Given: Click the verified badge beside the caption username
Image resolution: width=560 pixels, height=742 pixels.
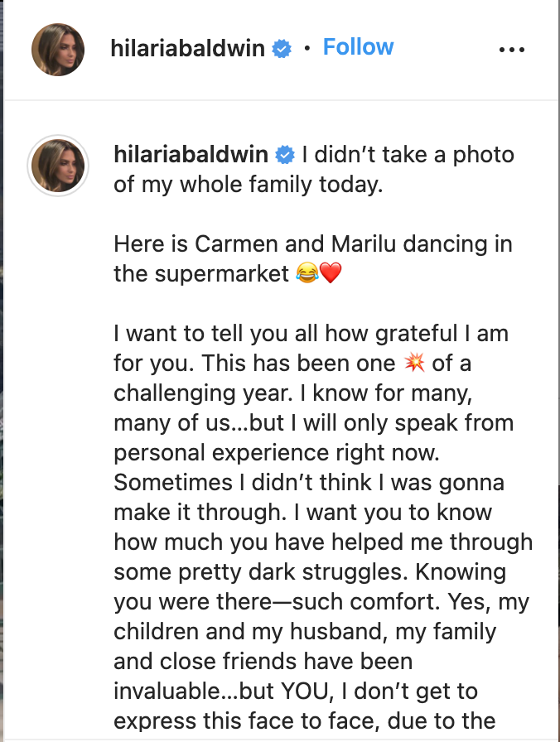Looking at the screenshot, I should coord(286,155).
